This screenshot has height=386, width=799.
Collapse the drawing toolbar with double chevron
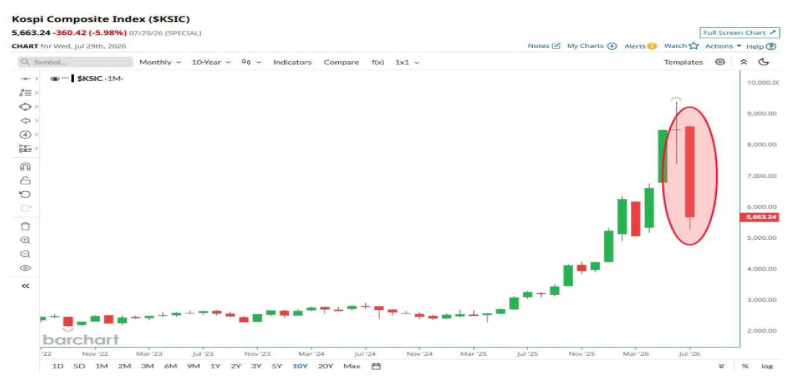(25, 286)
